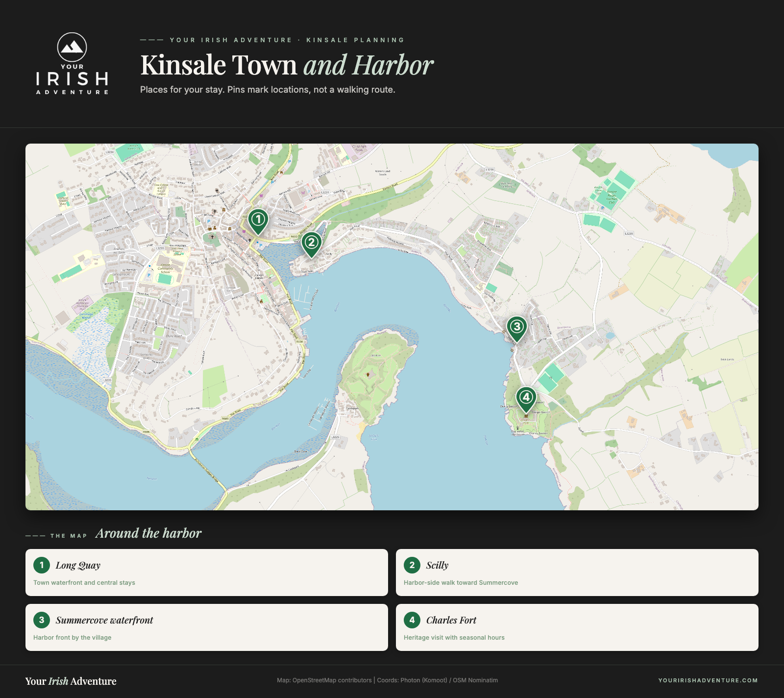Select map pin 3 at Summercove
The image size is (784, 698).
coord(516,329)
